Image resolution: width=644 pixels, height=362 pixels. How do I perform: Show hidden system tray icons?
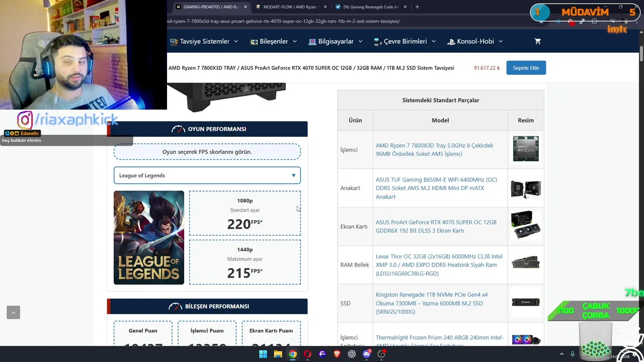click(x=562, y=354)
